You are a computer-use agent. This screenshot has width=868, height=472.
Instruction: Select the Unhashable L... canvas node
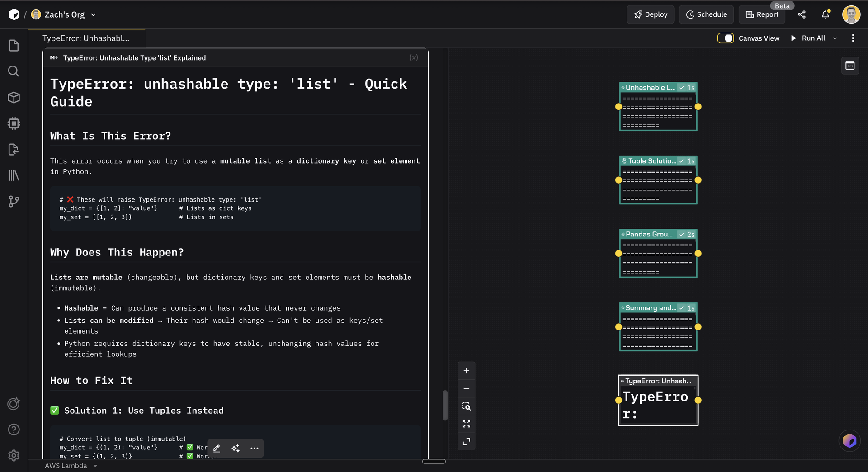(x=658, y=107)
